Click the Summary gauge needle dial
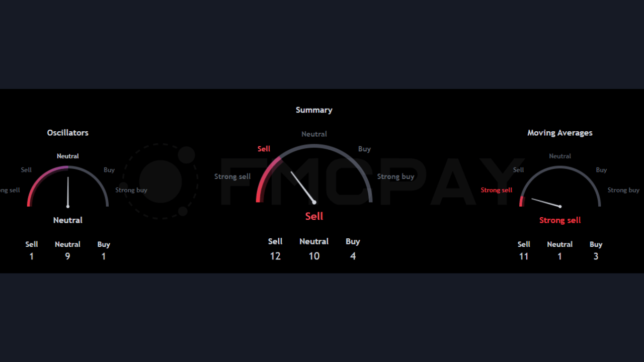The height and width of the screenshot is (362, 644). (314, 173)
